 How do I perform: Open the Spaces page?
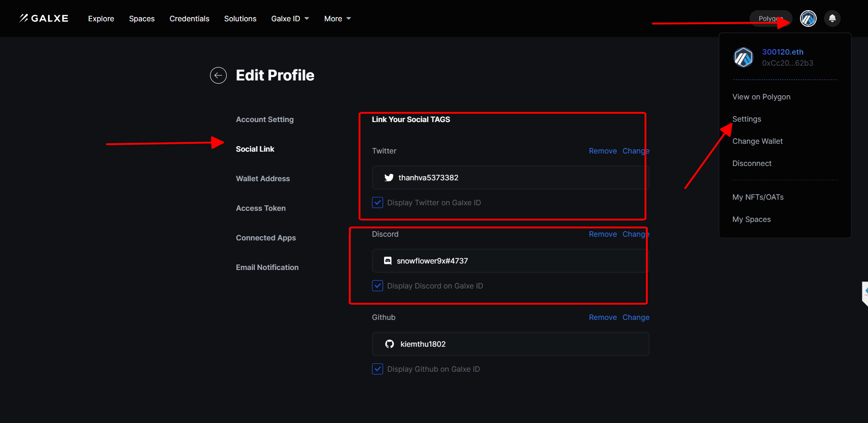142,18
